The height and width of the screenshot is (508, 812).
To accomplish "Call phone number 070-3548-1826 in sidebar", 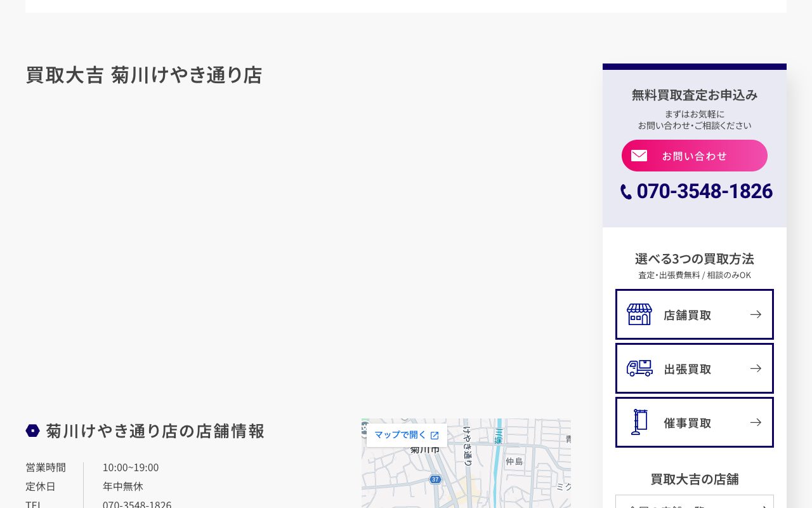I will click(704, 191).
